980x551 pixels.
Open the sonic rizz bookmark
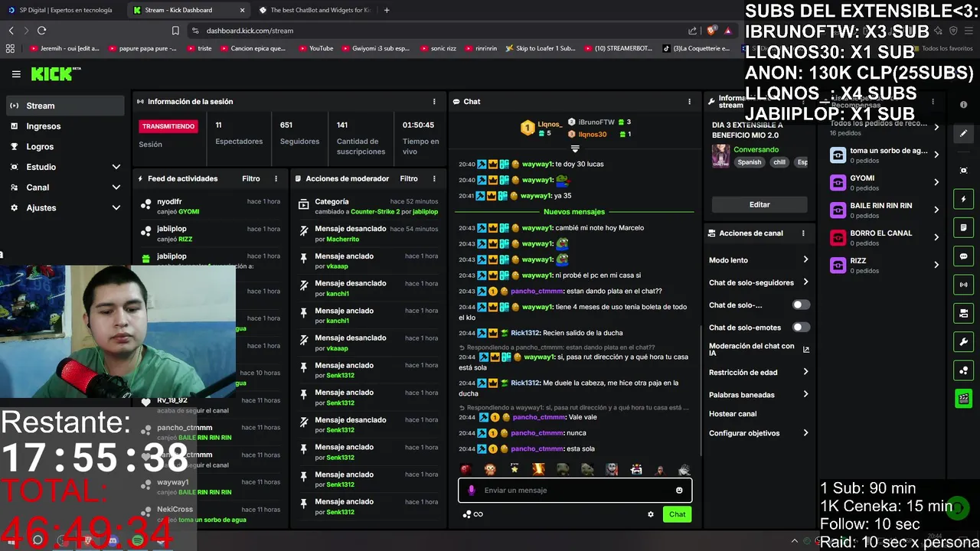point(438,48)
